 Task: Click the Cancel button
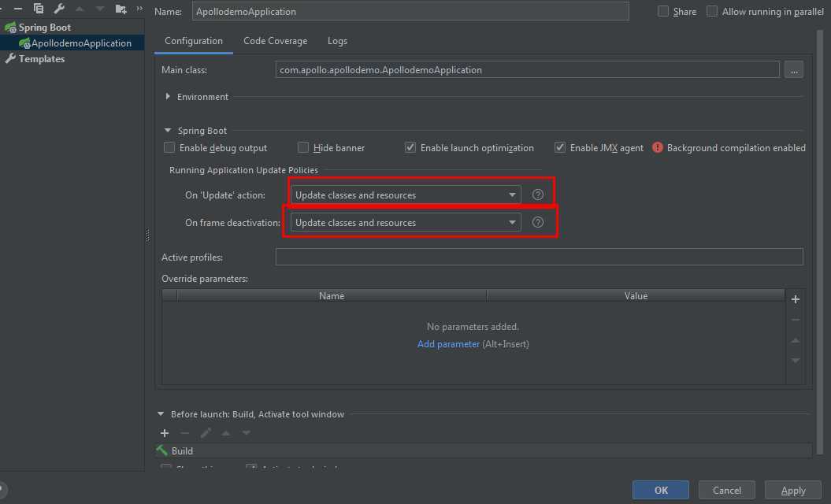pyautogui.click(x=726, y=491)
